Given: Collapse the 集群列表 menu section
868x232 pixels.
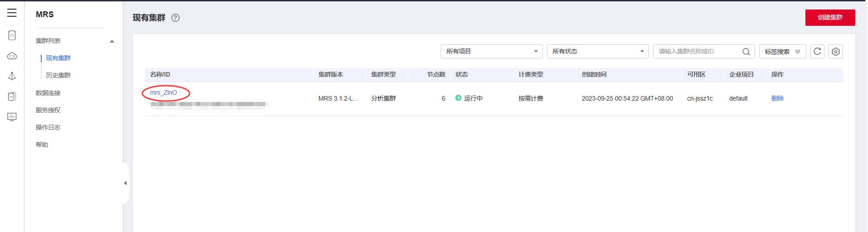Looking at the screenshot, I should (112, 41).
